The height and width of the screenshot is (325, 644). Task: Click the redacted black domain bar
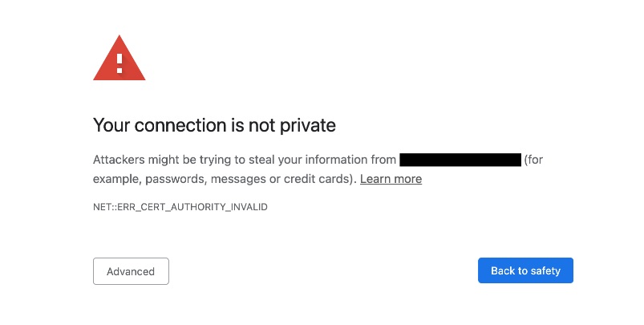pos(460,160)
